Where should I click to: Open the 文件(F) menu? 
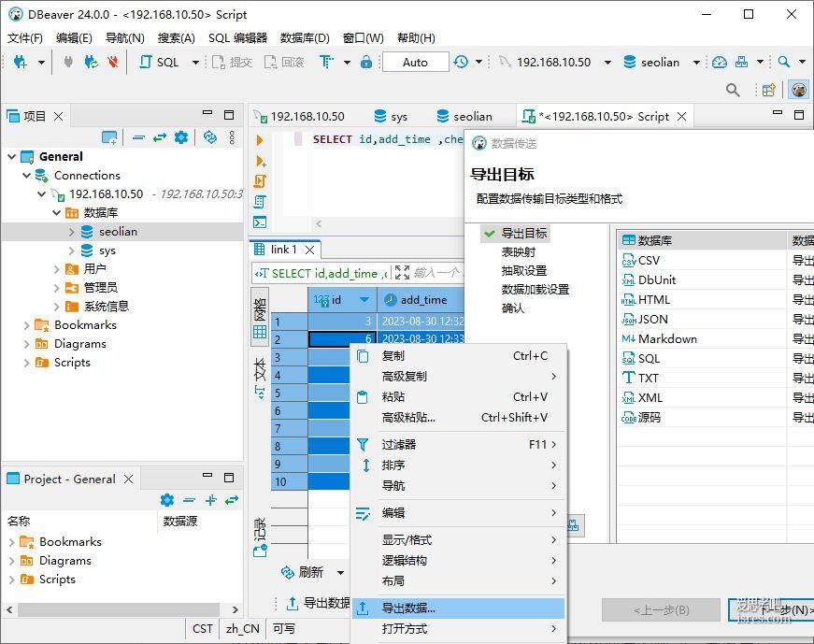pos(25,38)
